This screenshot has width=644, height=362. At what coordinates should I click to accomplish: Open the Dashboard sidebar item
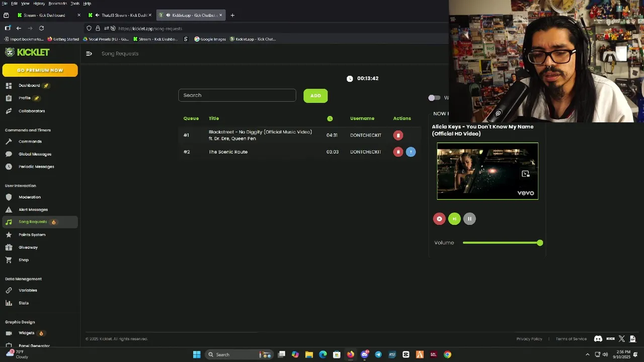[29, 85]
